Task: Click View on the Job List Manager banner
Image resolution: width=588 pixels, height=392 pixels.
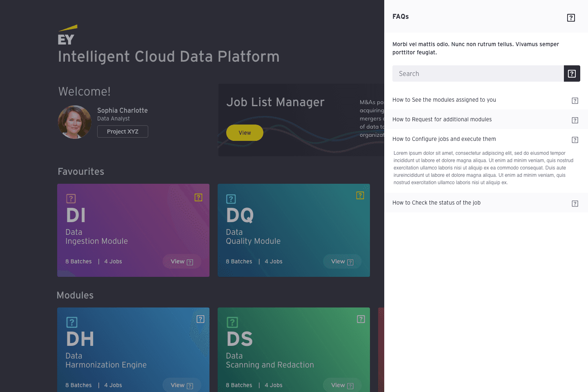Action: (x=245, y=133)
